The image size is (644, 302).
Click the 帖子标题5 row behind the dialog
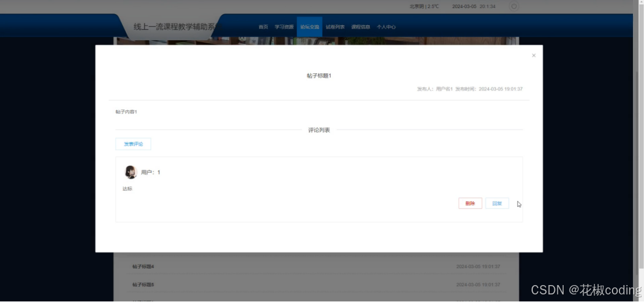(316, 285)
